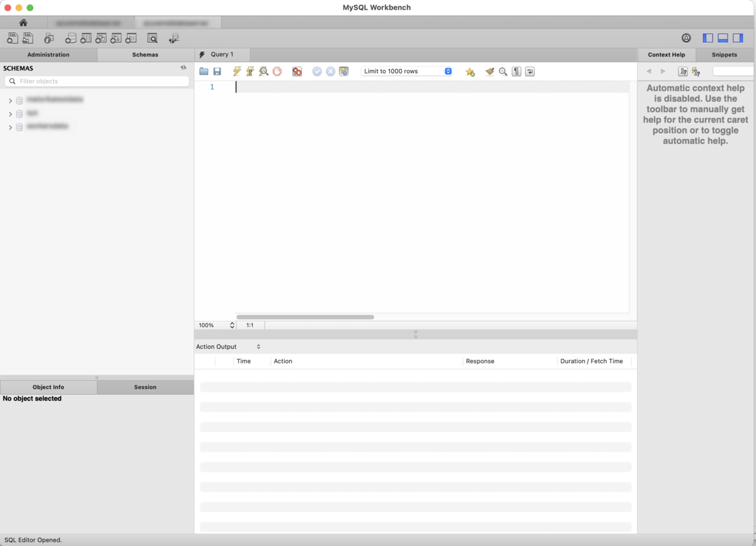
Task: Switch to the Object Info tab
Action: coord(49,387)
